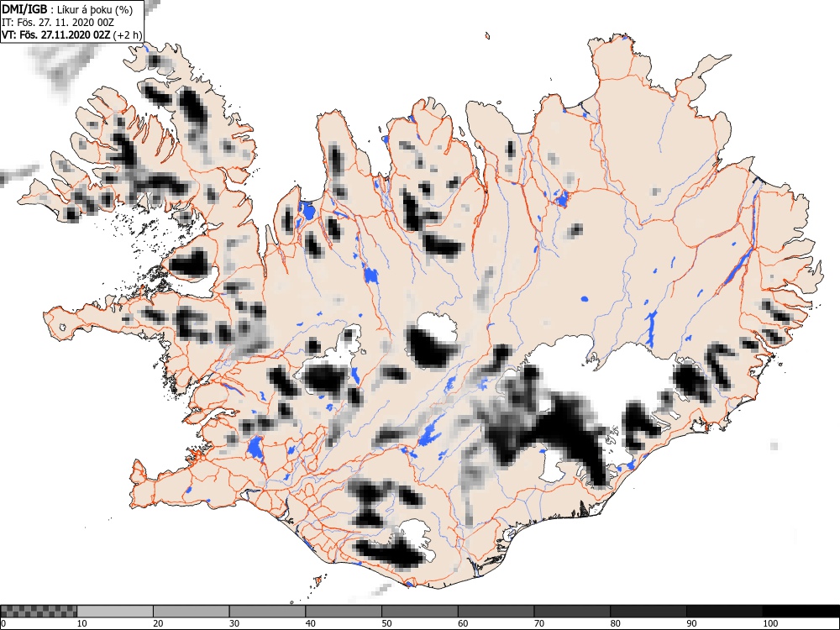Click the 70-80 percent dark swatch
Screen dimensions: 840x630
(x=571, y=612)
